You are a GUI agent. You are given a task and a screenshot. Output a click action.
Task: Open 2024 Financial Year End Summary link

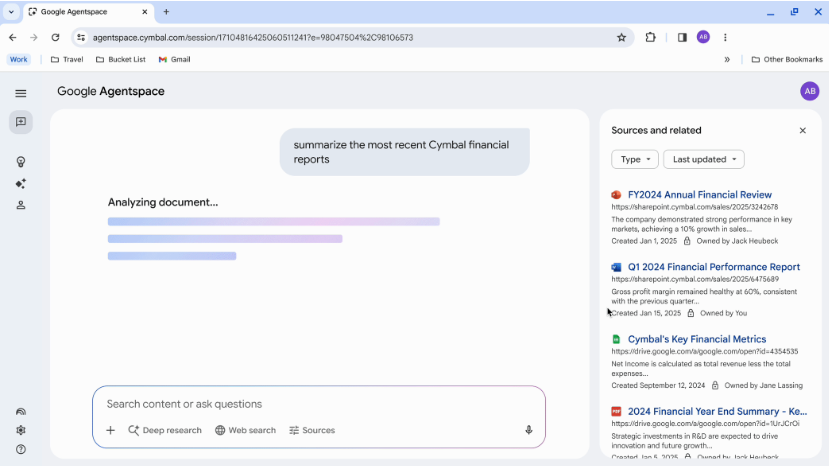point(717,412)
